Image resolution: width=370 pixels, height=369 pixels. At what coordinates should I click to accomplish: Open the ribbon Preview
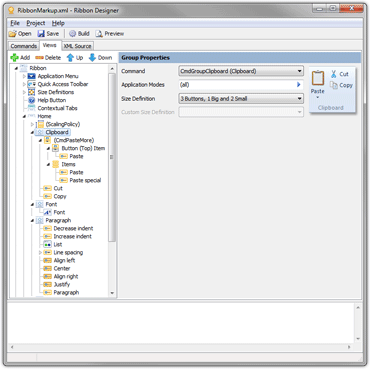(x=110, y=34)
